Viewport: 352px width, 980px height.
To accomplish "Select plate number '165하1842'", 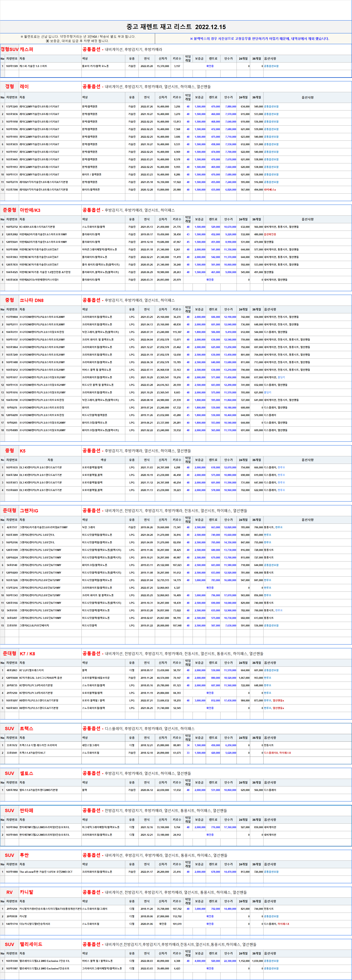I will click(12, 827).
